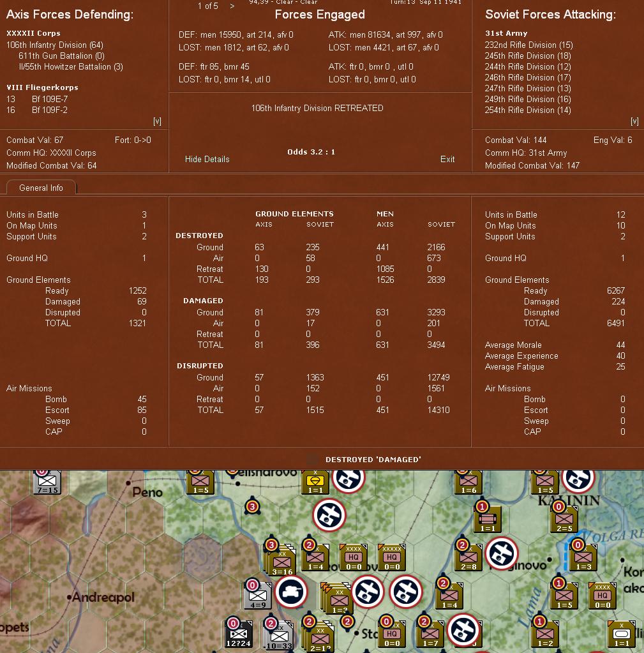Image resolution: width=644 pixels, height=653 pixels.
Task: Select the 1=7 Soviet unit counter
Action: coord(430,634)
